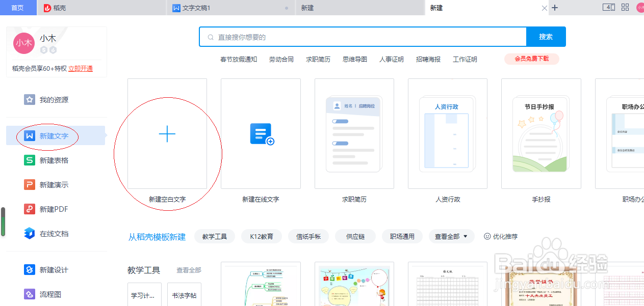
Task: Click search suggestion 工作证明
Action: [x=465, y=59]
